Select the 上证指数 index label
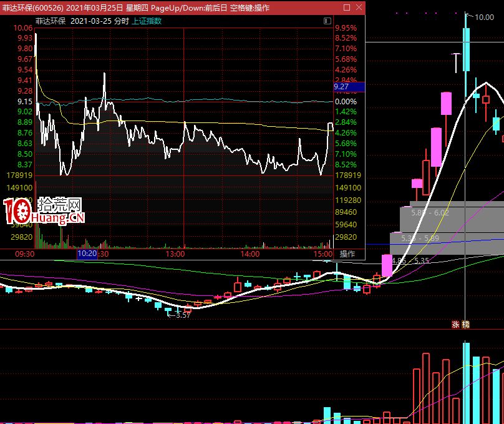504x424 pixels. click(x=147, y=21)
